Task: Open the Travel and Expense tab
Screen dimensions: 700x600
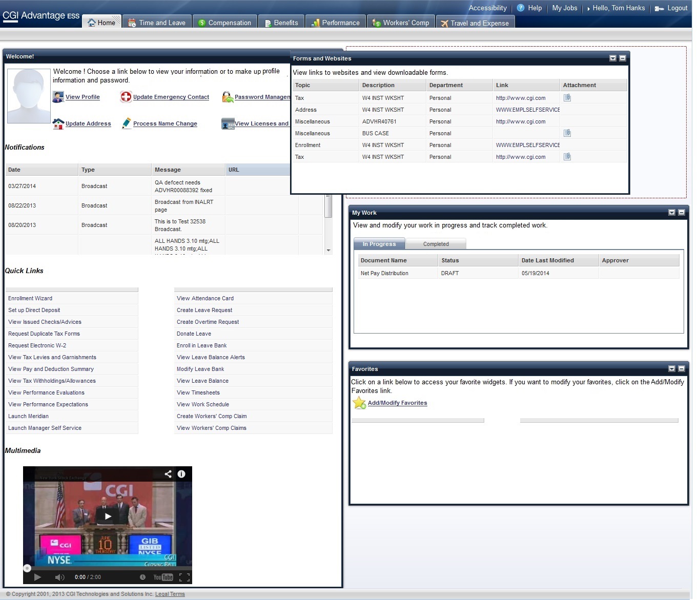Action: pyautogui.click(x=475, y=23)
